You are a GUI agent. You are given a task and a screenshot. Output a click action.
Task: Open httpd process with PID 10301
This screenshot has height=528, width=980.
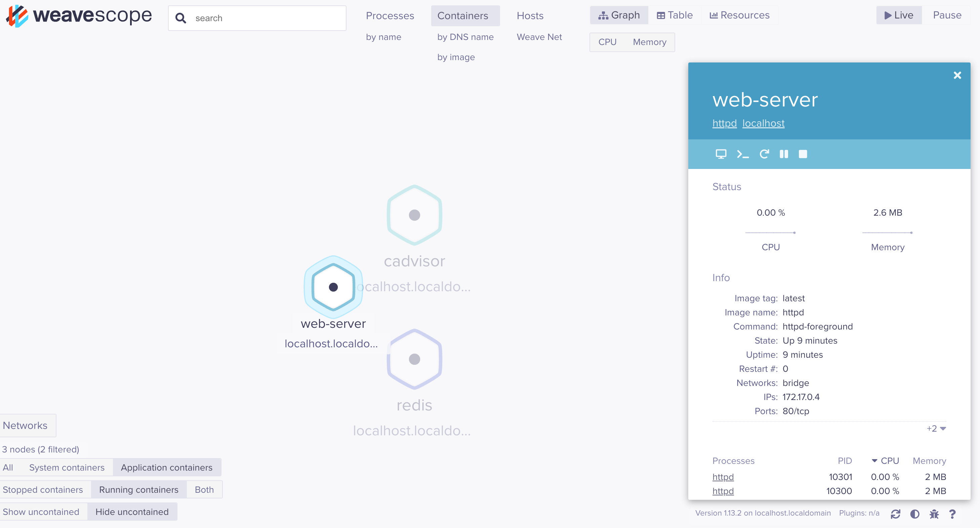[723, 477]
